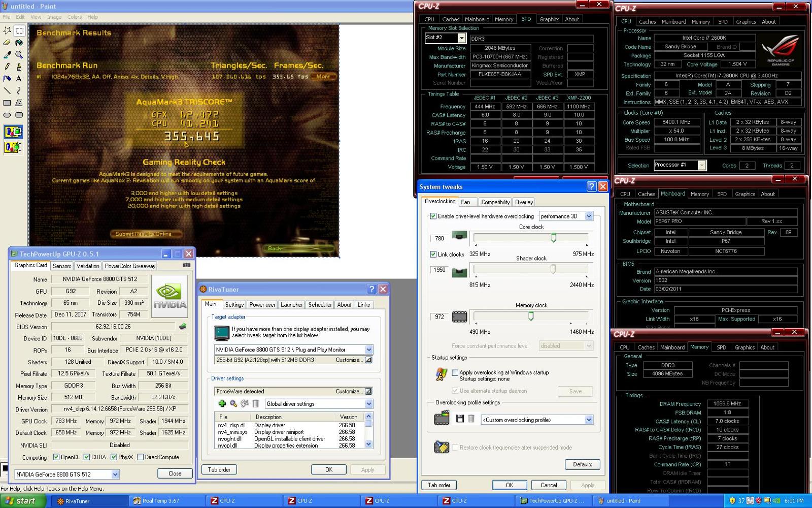Viewport: 812px width, 508px height.
Task: Select the Rectangle shape tool in Paint
Action: (7, 103)
